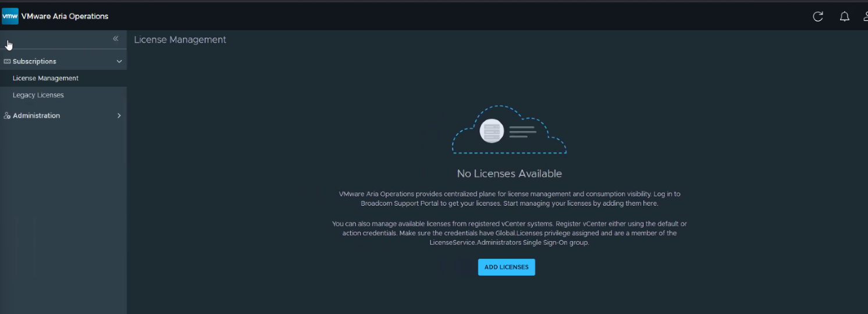Click the Administration menu label
868x314 pixels.
(36, 115)
